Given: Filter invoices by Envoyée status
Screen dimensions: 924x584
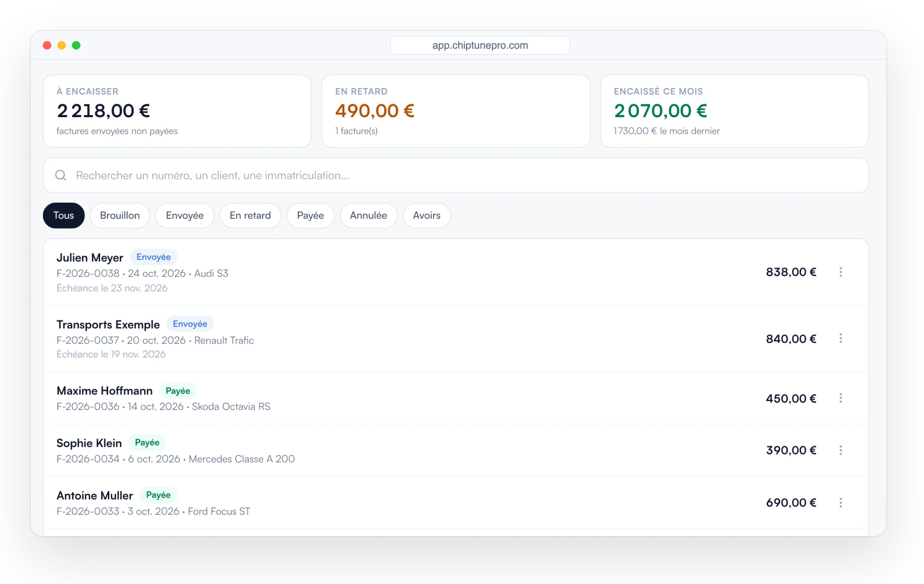Looking at the screenshot, I should 185,215.
